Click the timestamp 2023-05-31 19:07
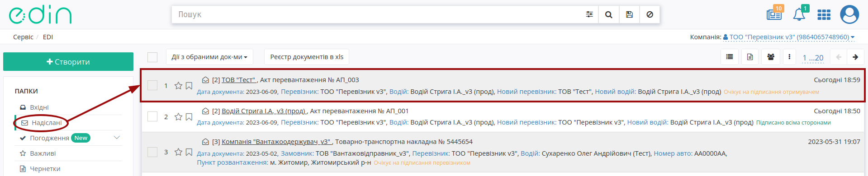Viewport: 868px width, 176px height. tap(834, 142)
